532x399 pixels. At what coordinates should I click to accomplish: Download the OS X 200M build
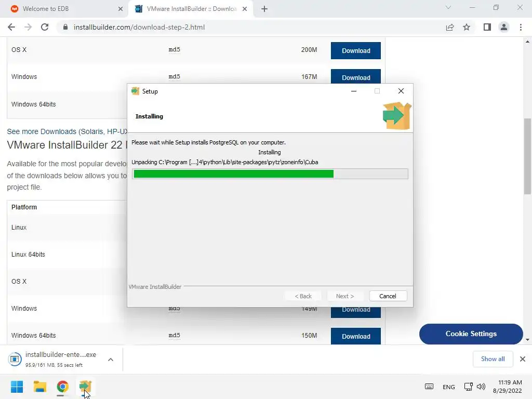(355, 50)
